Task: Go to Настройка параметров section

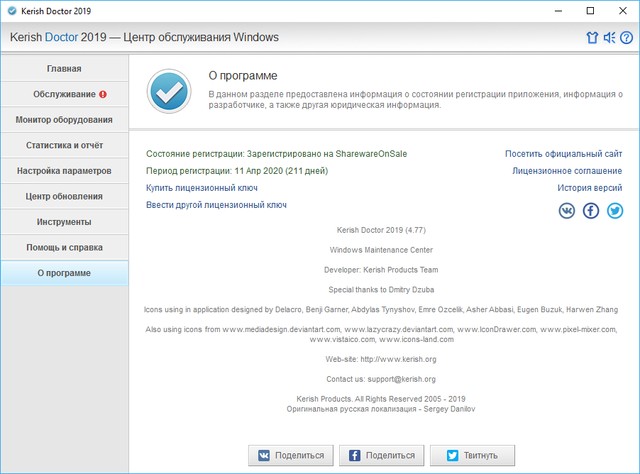Action: point(64,171)
